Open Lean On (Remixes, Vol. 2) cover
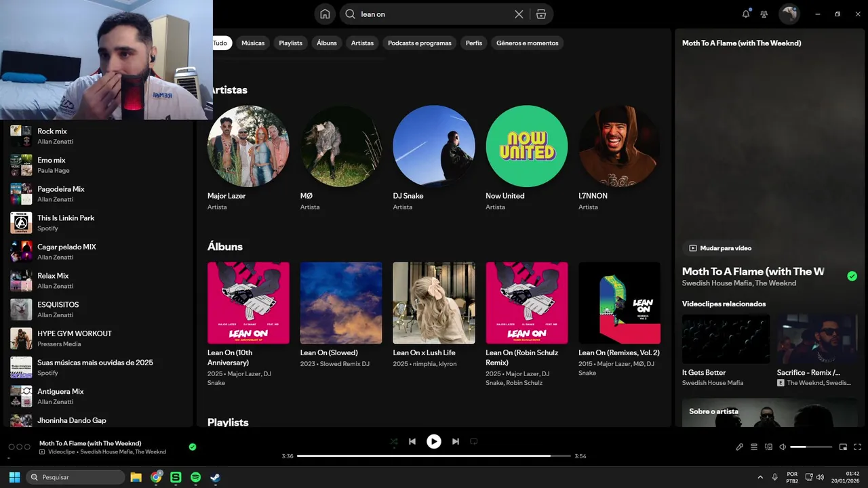Screen dimensions: 868x488 coord(619,303)
